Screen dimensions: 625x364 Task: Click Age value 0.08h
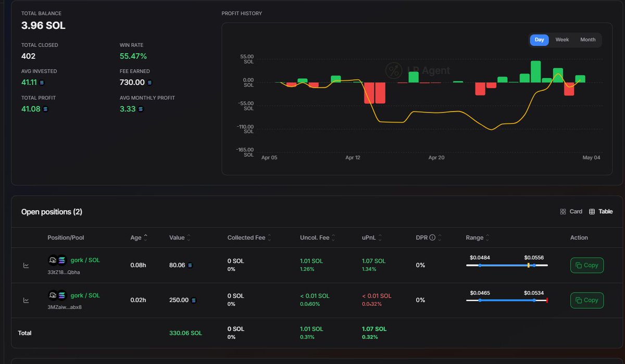[x=138, y=265]
